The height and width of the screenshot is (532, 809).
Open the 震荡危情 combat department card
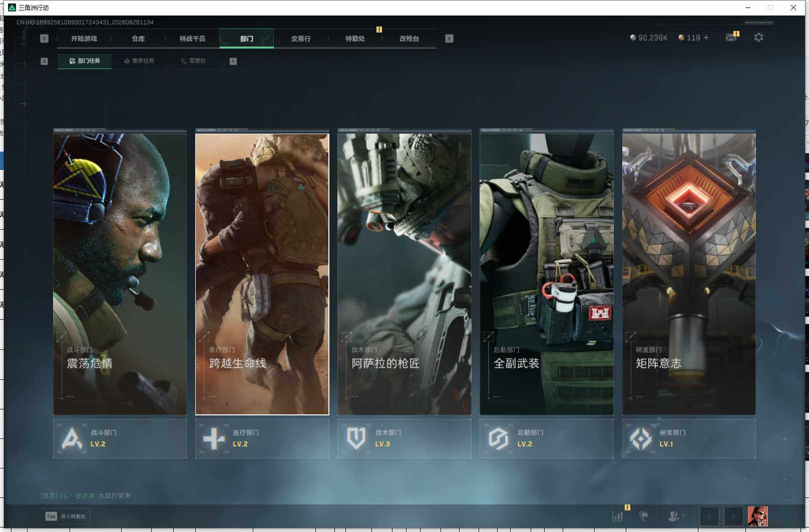pos(120,273)
